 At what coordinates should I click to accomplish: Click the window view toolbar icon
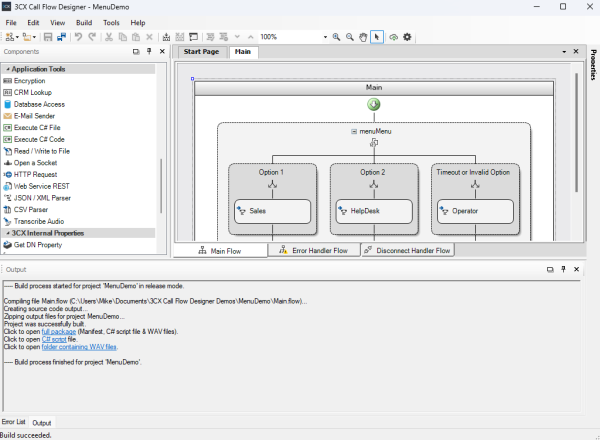(194, 37)
